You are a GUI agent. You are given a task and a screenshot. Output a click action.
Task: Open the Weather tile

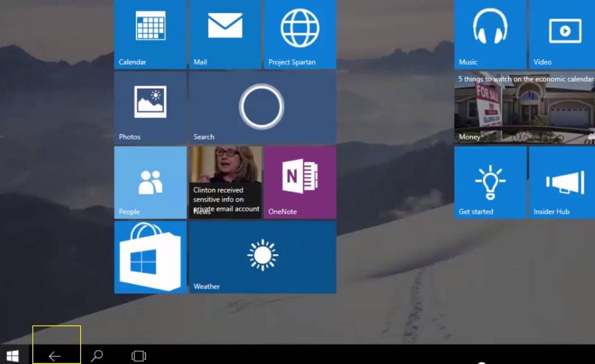pos(262,257)
